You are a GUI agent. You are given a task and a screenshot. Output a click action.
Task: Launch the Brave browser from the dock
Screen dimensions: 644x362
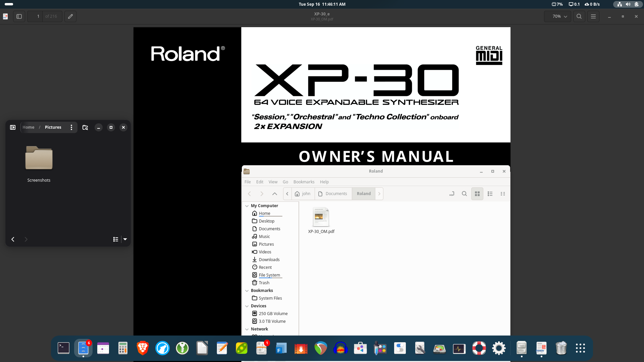pos(143,348)
